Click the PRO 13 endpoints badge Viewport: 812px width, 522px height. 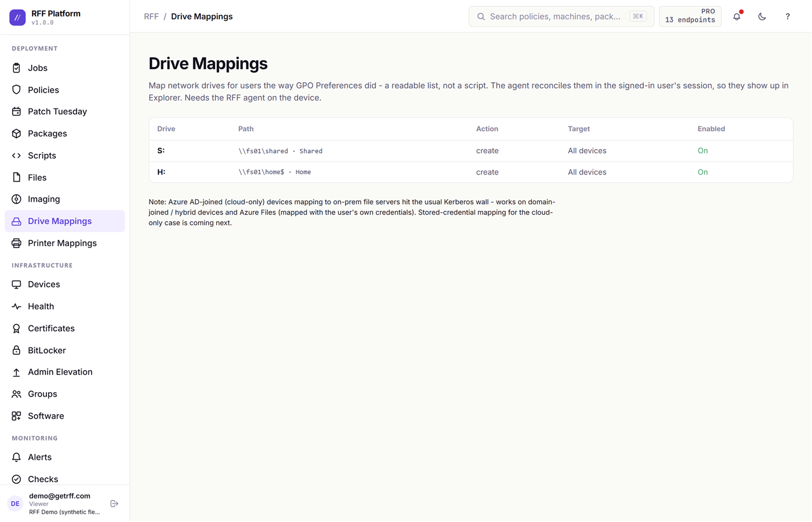click(x=690, y=16)
